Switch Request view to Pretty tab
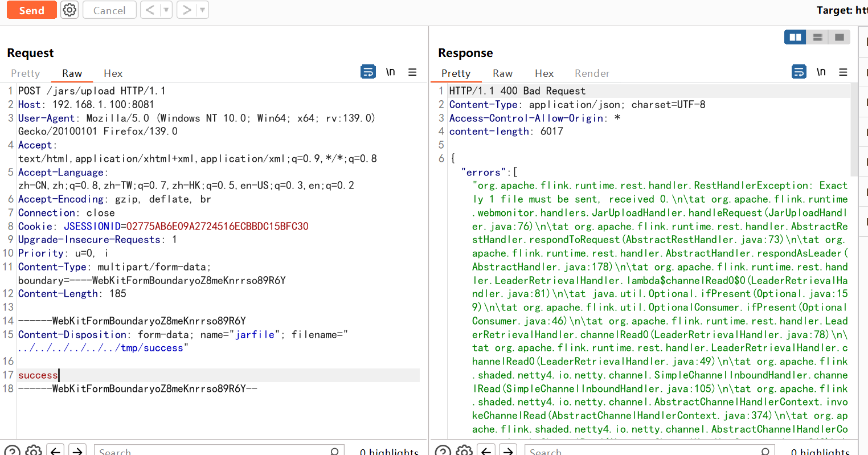Viewport: 868px width, 455px height. (25, 73)
